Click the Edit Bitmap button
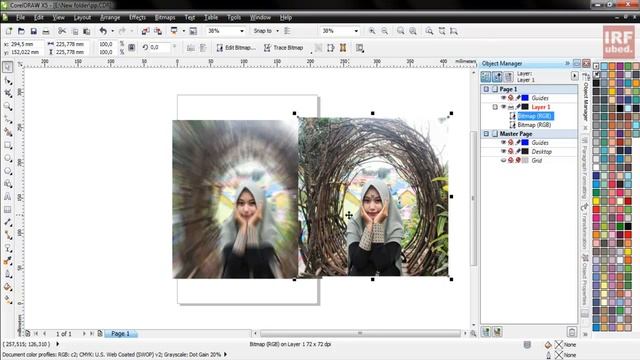The height and width of the screenshot is (360, 640). 236,48
